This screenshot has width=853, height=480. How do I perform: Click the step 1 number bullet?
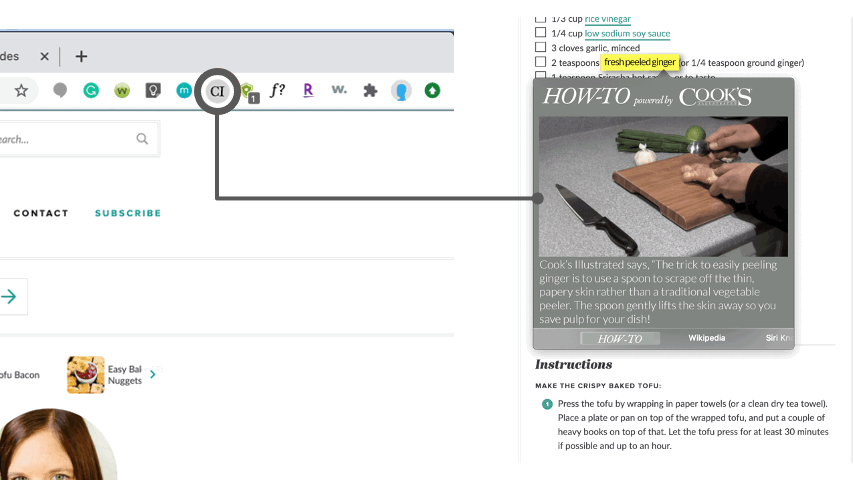[x=547, y=404]
